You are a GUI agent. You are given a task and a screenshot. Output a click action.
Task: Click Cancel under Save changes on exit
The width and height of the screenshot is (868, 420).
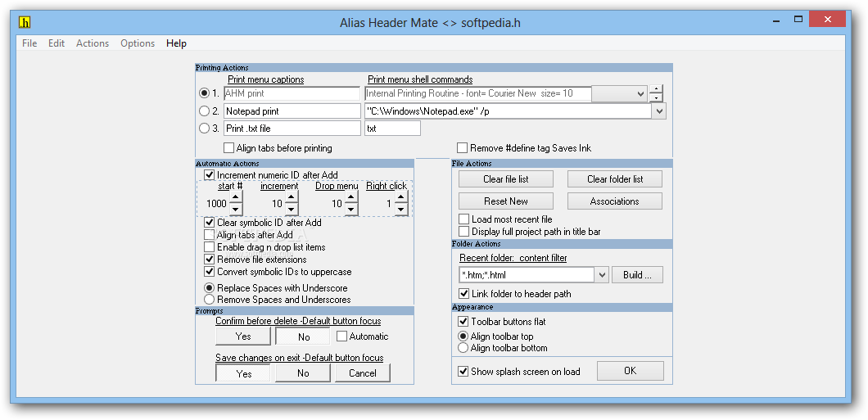click(363, 373)
